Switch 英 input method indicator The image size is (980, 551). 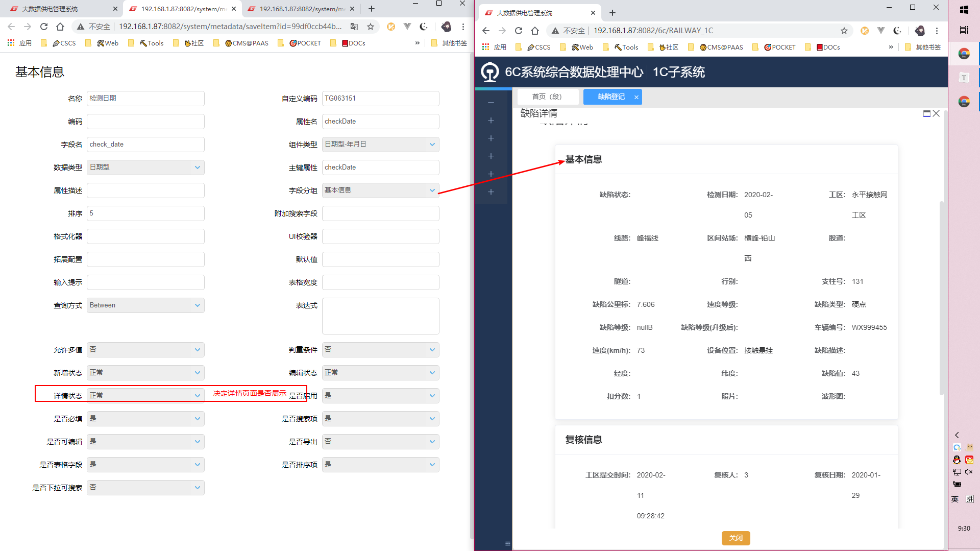coord(955,499)
